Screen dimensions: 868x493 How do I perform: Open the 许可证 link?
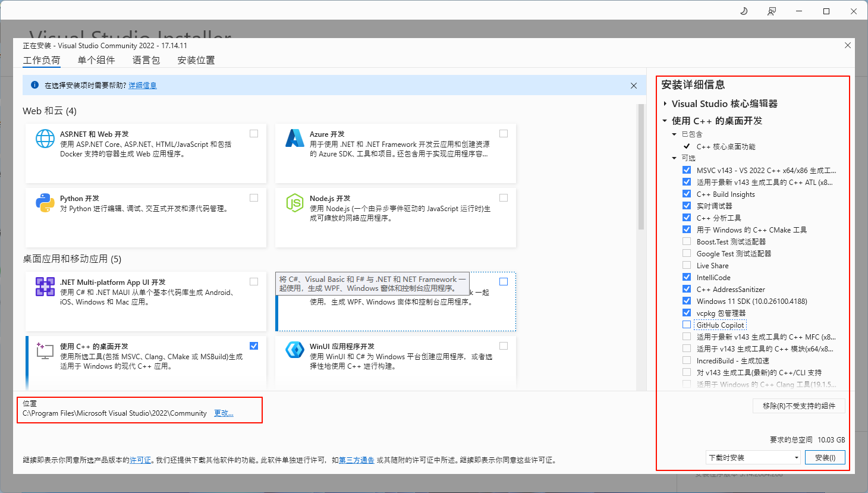pos(140,460)
